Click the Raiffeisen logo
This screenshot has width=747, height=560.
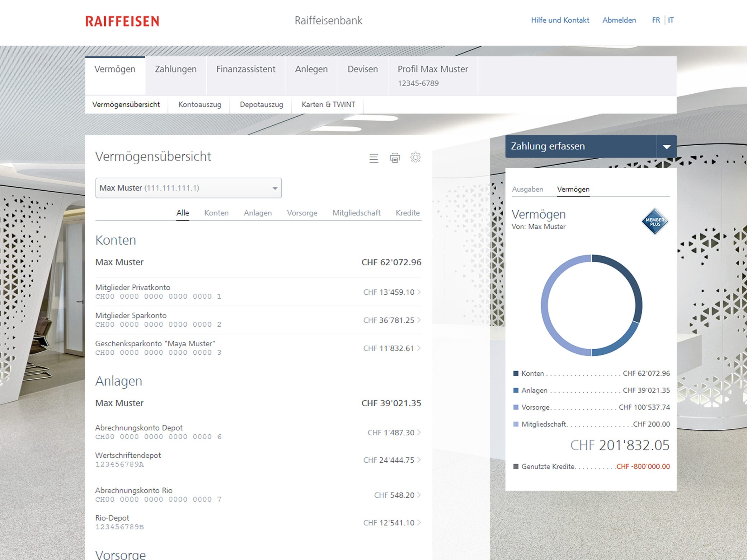[x=123, y=21]
